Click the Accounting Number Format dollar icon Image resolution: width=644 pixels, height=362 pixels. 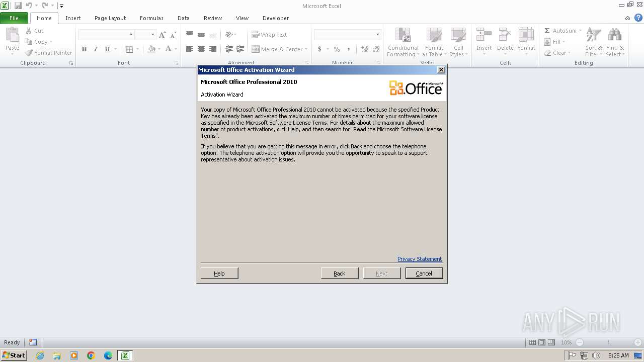coord(319,49)
